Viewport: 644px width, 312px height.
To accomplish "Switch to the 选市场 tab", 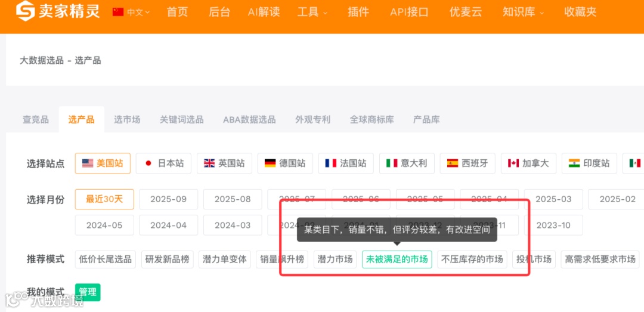I will click(127, 120).
